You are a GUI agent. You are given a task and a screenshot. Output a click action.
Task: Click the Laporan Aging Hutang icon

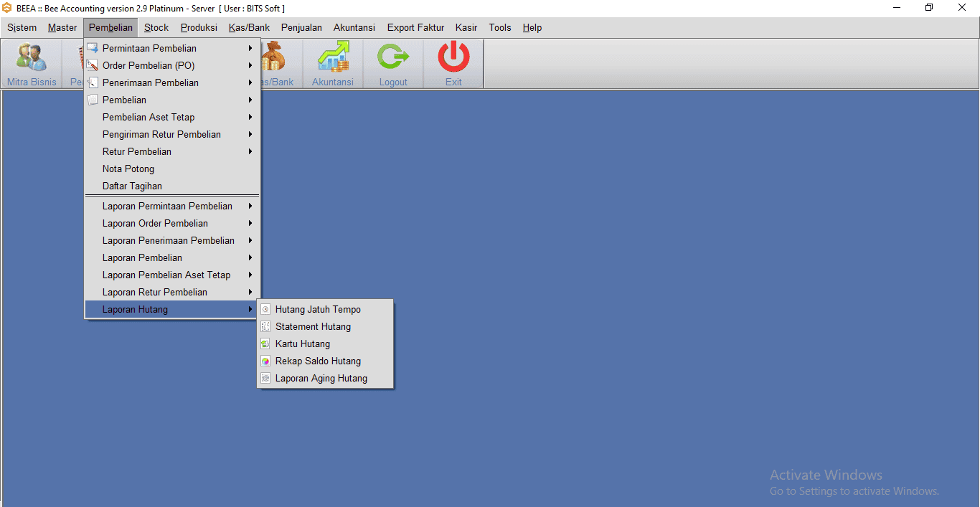point(265,379)
